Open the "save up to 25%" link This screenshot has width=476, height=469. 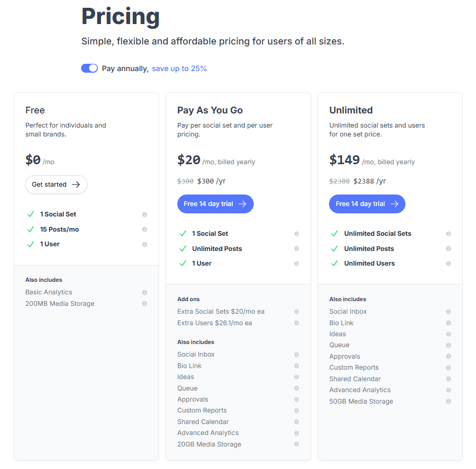tap(179, 68)
